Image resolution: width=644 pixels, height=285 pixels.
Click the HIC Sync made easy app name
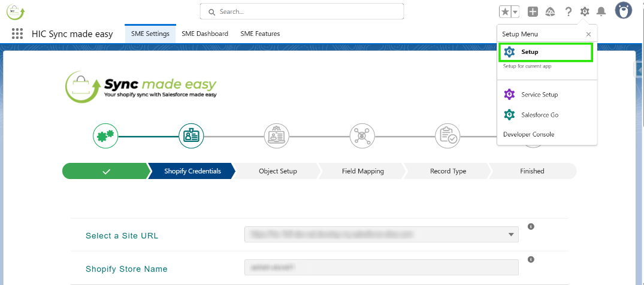72,34
